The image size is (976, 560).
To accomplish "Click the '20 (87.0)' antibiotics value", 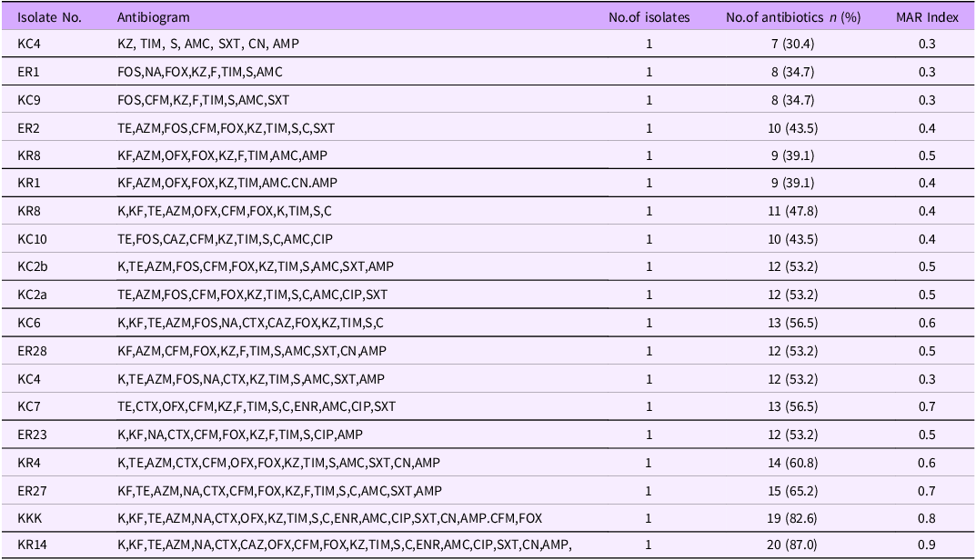I will (x=793, y=545).
